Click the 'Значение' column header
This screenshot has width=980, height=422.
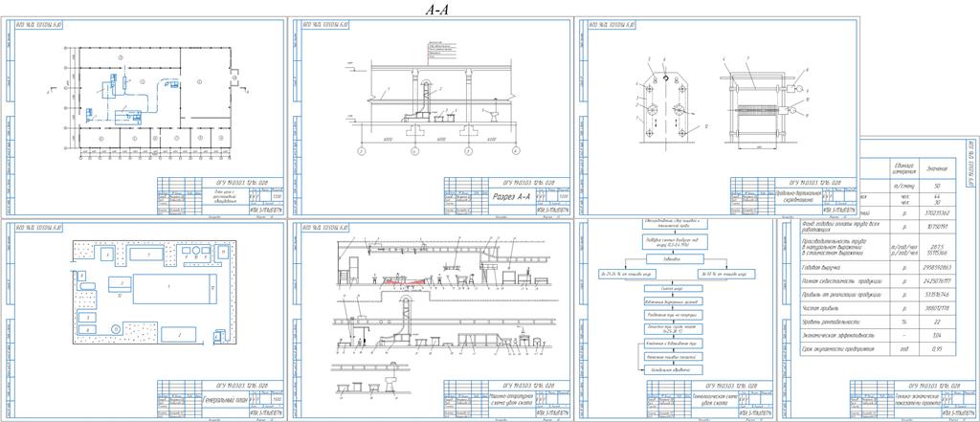937,168
